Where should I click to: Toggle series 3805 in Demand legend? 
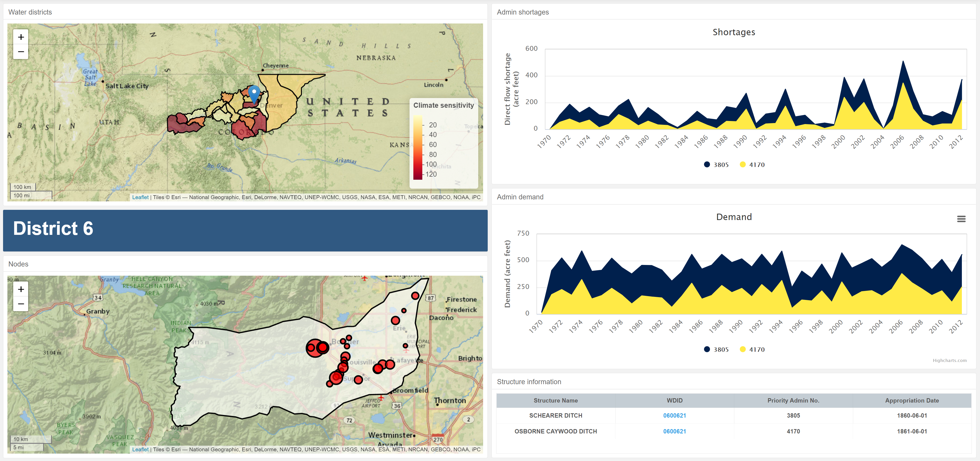(x=716, y=349)
